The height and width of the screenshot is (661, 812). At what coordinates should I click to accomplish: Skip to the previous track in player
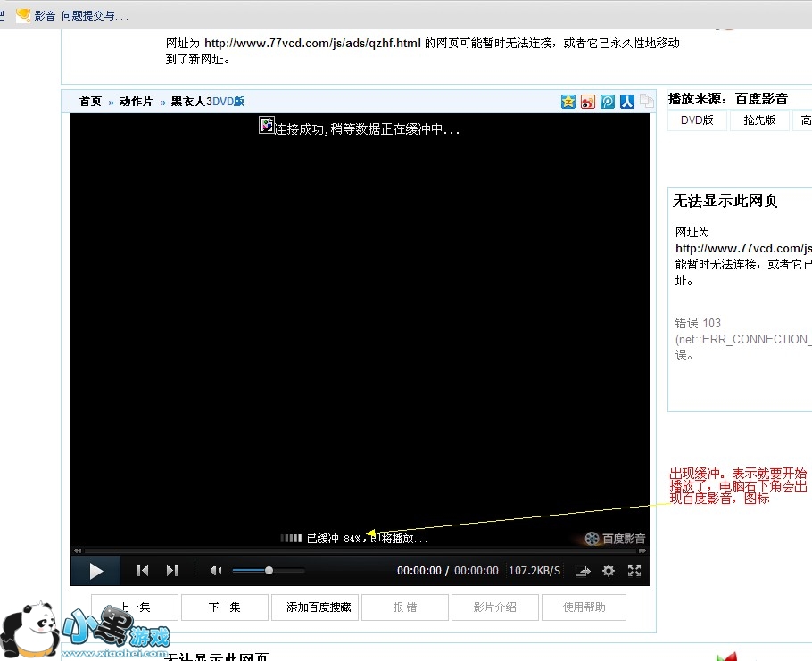[x=142, y=571]
